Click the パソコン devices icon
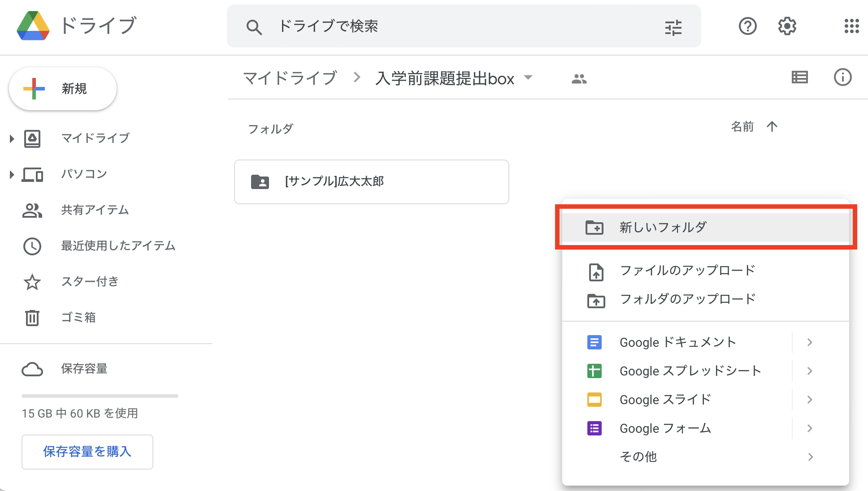Viewport: 868px width, 491px height. (33, 174)
